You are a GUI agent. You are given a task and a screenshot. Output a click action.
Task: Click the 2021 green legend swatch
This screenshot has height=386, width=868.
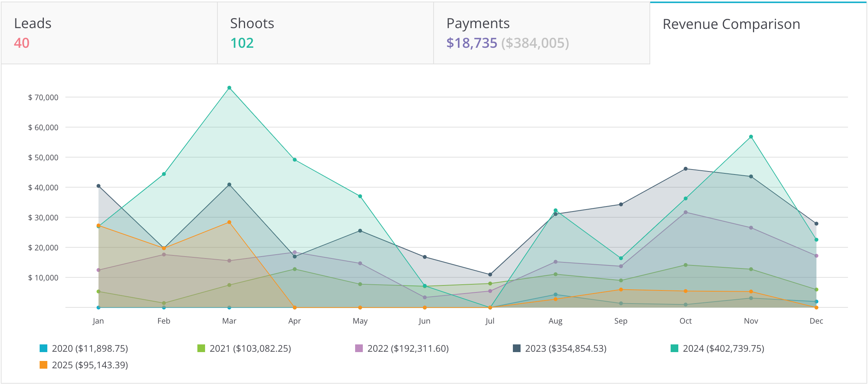(201, 348)
